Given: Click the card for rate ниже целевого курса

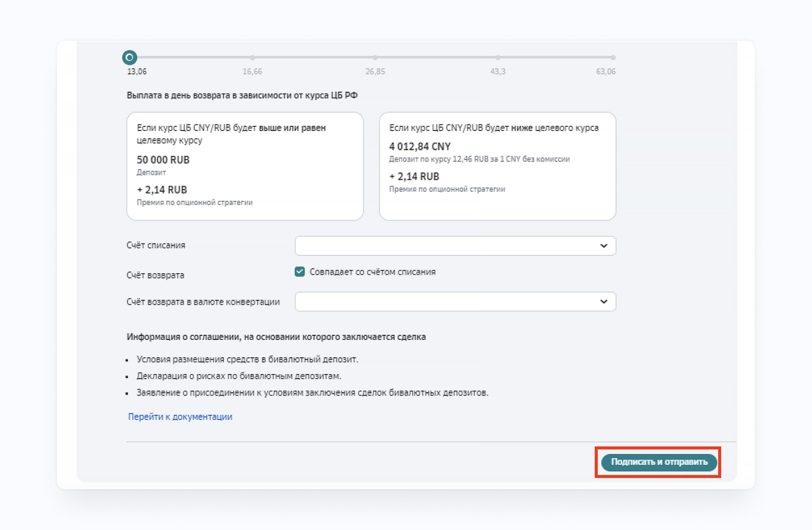Looking at the screenshot, I should pos(497,166).
